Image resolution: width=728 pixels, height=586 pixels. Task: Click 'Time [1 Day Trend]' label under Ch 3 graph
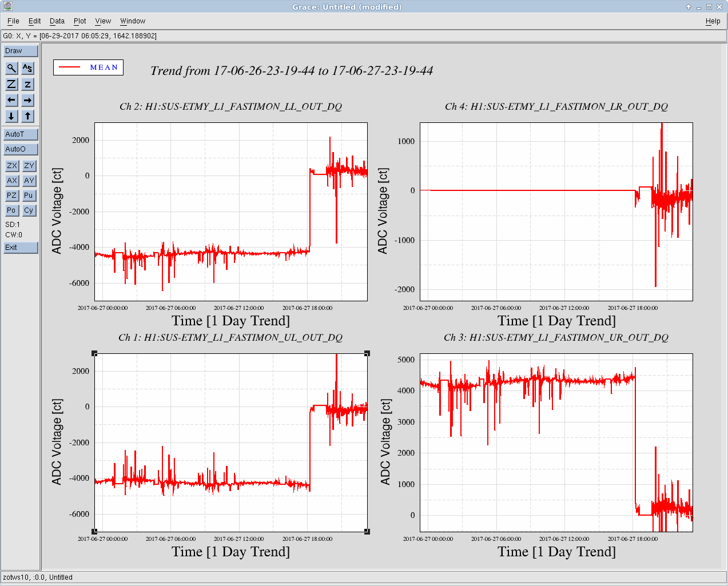click(x=557, y=552)
